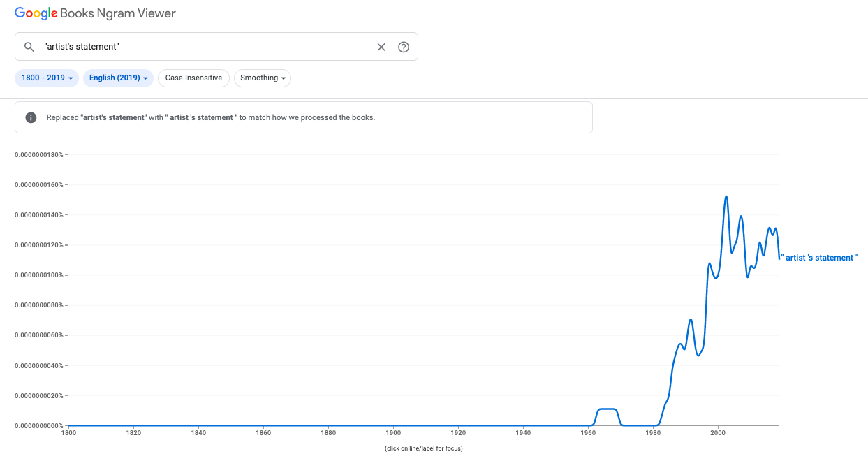Click the x-axis label 1960
Viewport: 868px width, 461px height.
(x=588, y=433)
